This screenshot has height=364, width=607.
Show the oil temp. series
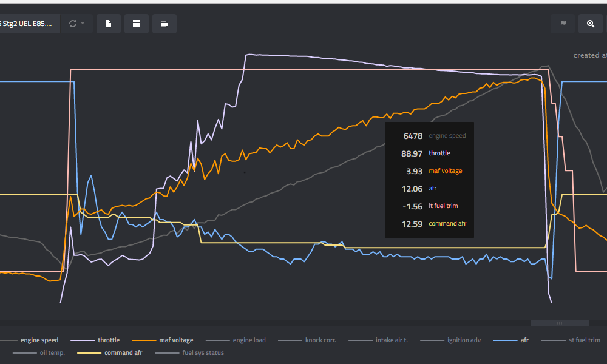(x=52, y=352)
